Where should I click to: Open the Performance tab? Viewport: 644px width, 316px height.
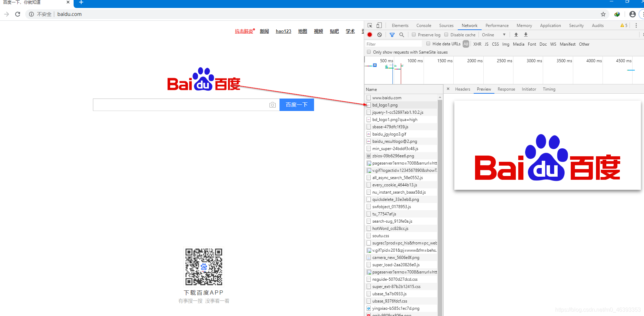point(497,26)
